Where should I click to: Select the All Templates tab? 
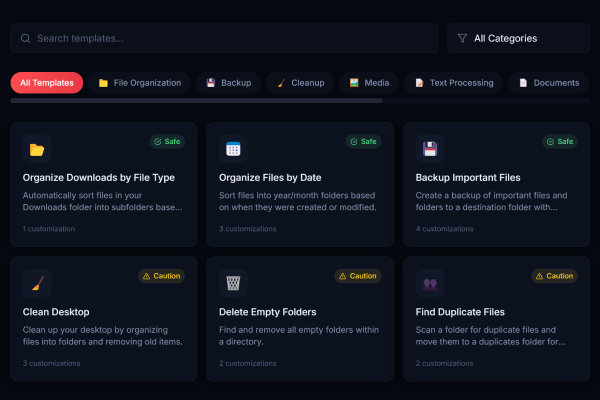(47, 83)
